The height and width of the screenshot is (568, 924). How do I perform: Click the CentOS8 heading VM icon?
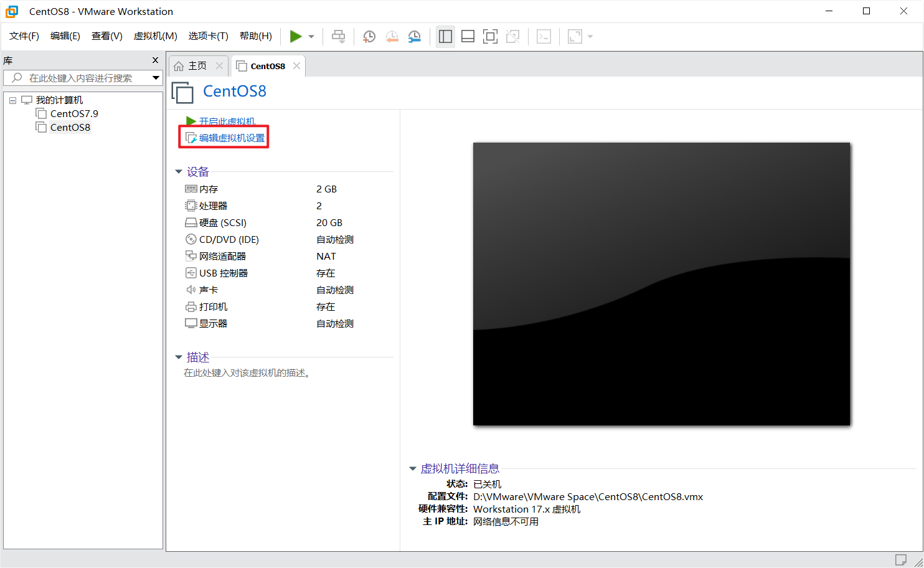coord(182,93)
